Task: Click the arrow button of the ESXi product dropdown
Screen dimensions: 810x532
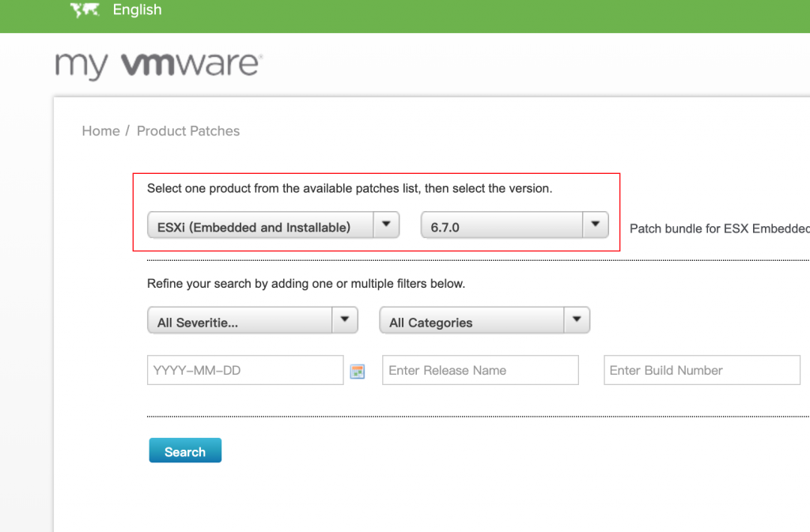Action: tap(385, 224)
